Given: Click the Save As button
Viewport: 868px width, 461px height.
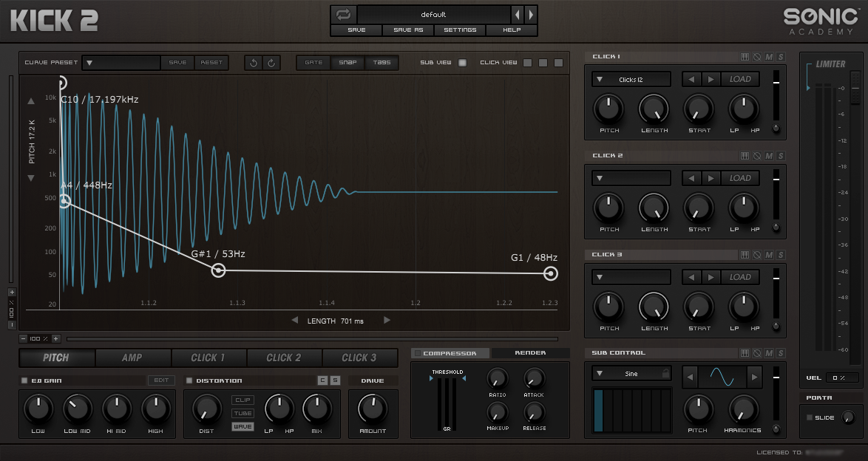Looking at the screenshot, I should click(408, 30).
